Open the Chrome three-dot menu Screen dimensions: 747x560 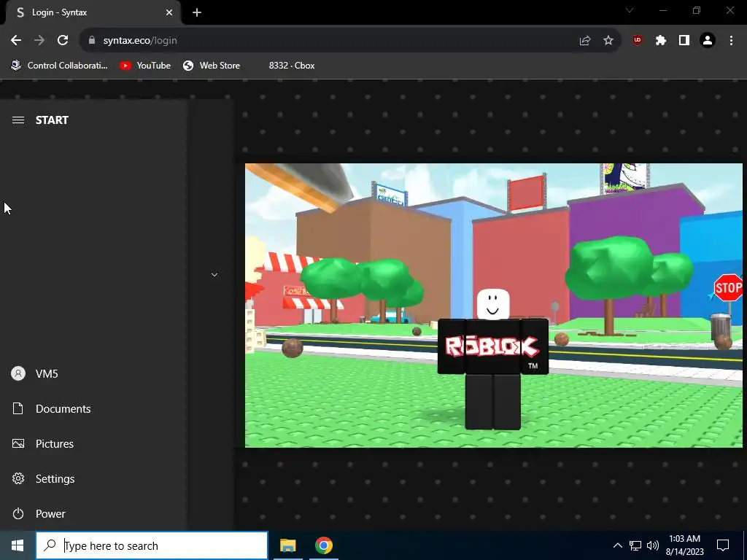(731, 41)
